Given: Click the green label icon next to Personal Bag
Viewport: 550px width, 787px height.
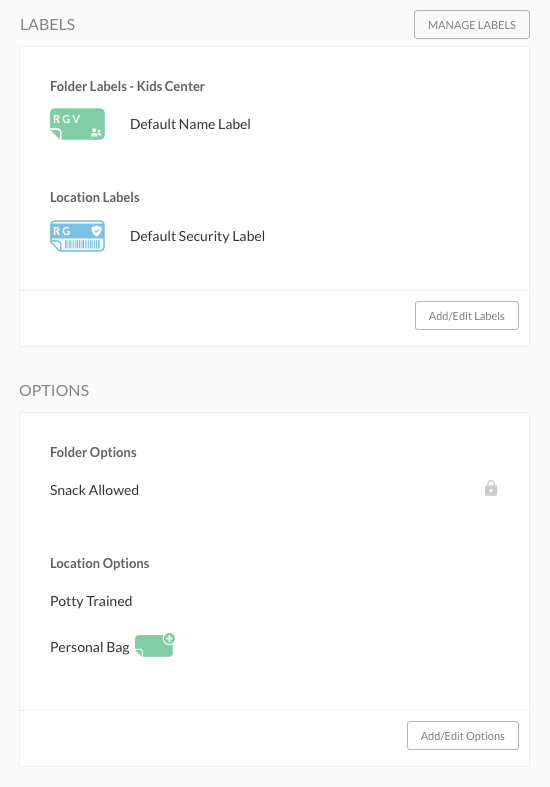Looking at the screenshot, I should click(154, 646).
